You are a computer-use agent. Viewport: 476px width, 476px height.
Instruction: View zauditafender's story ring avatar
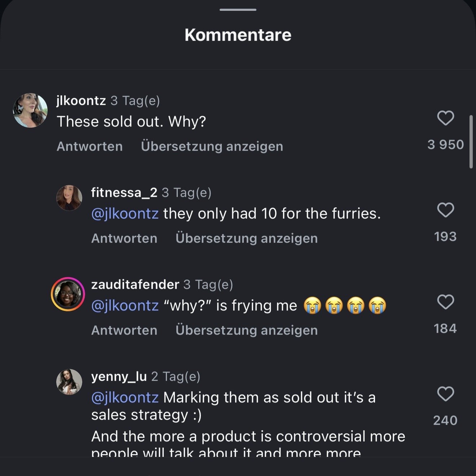(x=68, y=294)
